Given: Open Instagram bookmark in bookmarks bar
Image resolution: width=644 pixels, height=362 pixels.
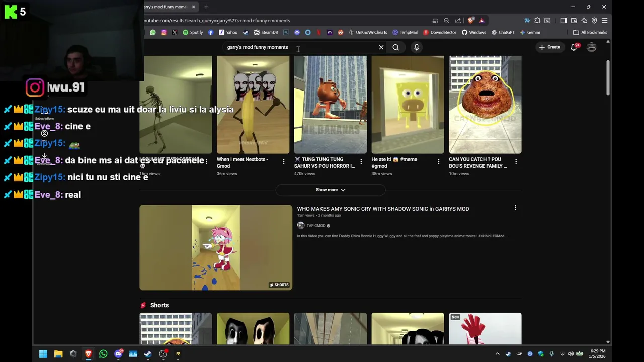Looking at the screenshot, I should pyautogui.click(x=164, y=32).
